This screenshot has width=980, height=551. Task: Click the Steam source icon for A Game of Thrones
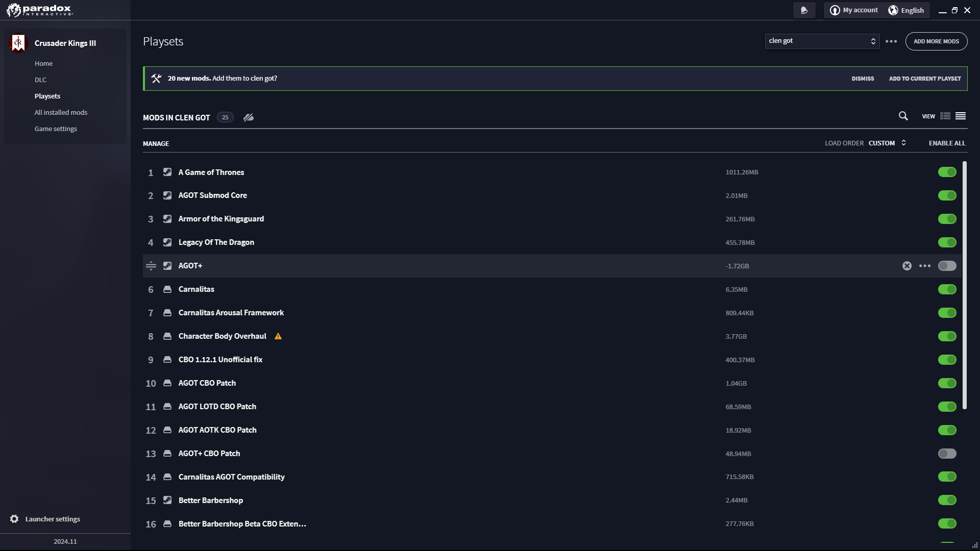[167, 172]
